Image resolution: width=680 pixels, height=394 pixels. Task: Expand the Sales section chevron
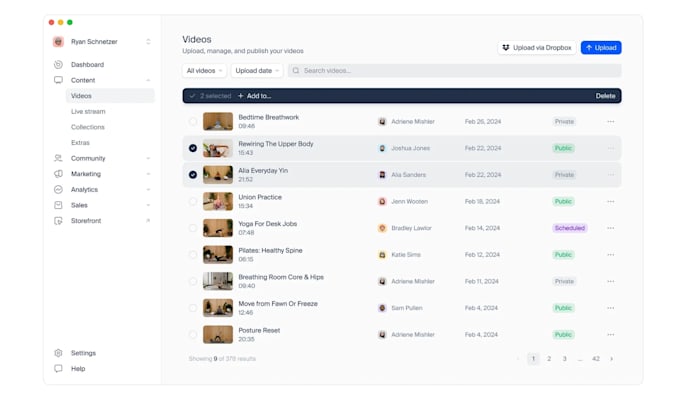(x=148, y=205)
